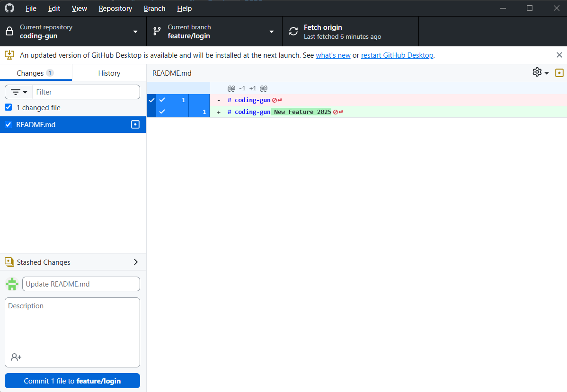Image resolution: width=567 pixels, height=392 pixels.
Task: Open the Repository menu
Action: [x=115, y=9]
